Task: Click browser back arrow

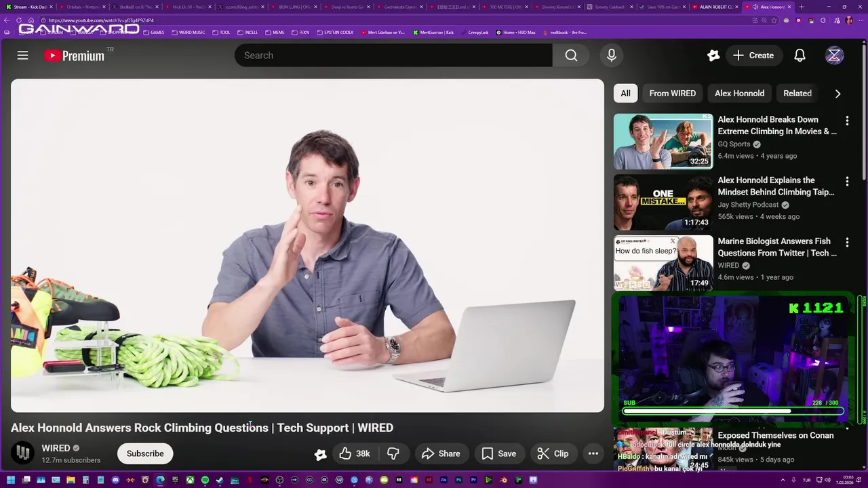Action: click(7, 20)
